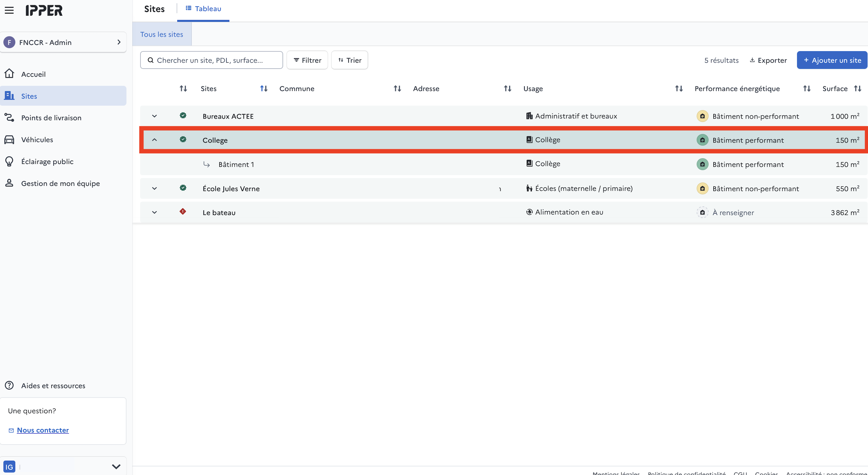Click the Bureaux ACTEE site name

pos(228,116)
